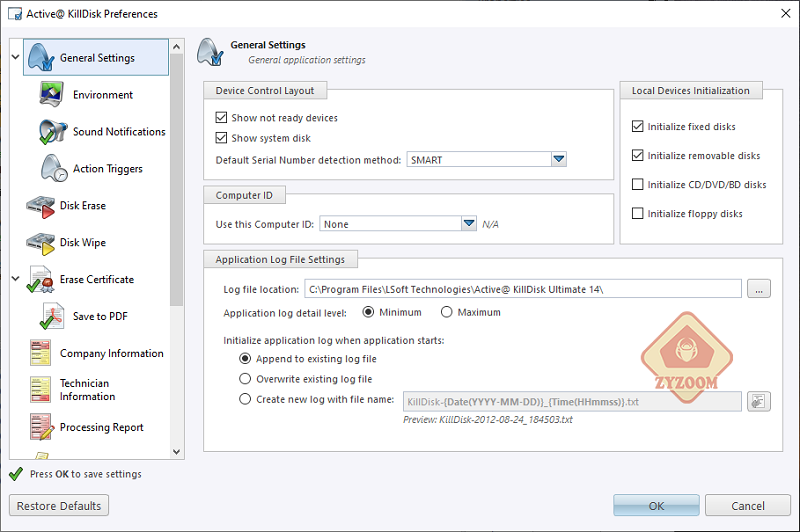The image size is (800, 532).
Task: Click the General Settings header icon
Action: point(210,52)
